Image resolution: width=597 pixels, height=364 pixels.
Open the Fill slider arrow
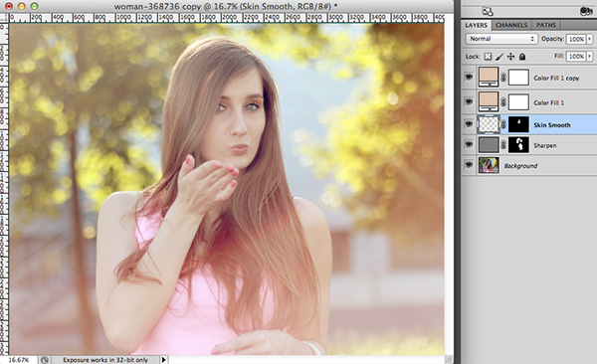point(590,57)
